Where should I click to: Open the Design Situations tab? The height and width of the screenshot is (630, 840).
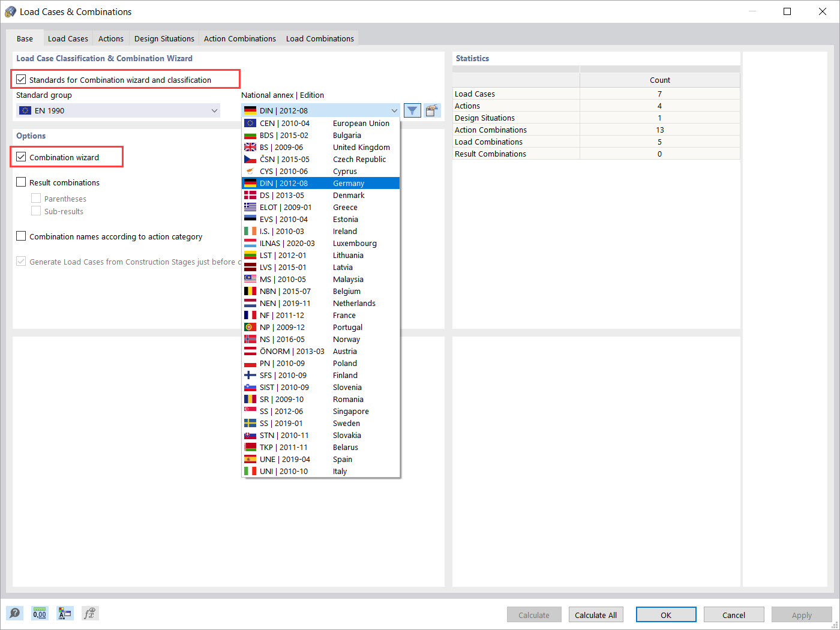(x=163, y=38)
